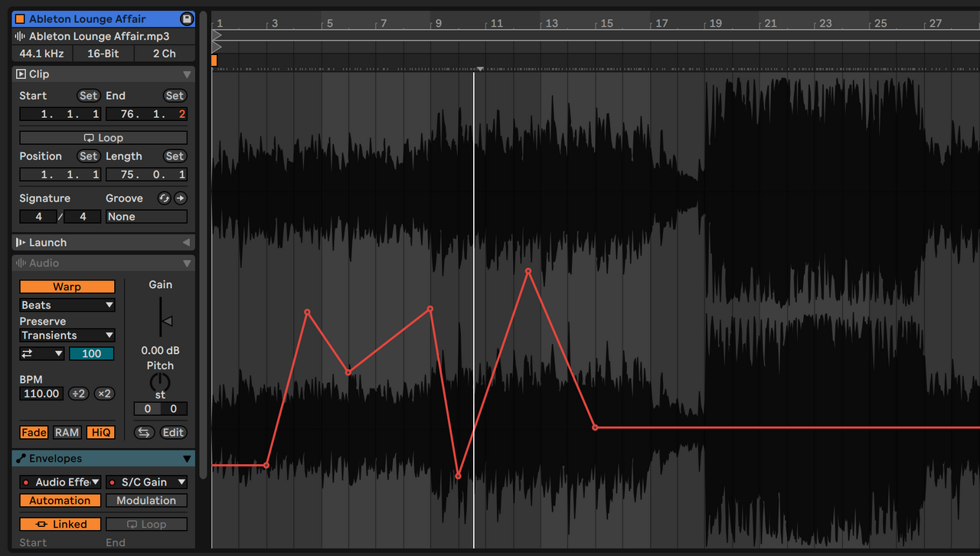Open the Audio Effe device chooser
980x556 pixels.
tap(60, 482)
